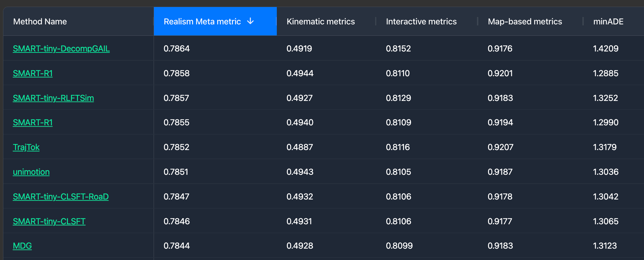Select kinematic value 0.4887
644x260 pixels.
(x=300, y=147)
